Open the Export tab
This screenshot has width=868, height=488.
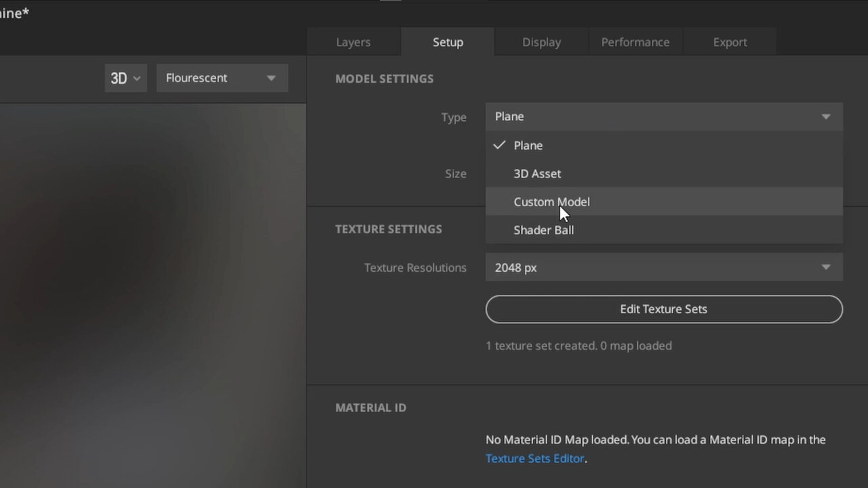click(x=730, y=41)
